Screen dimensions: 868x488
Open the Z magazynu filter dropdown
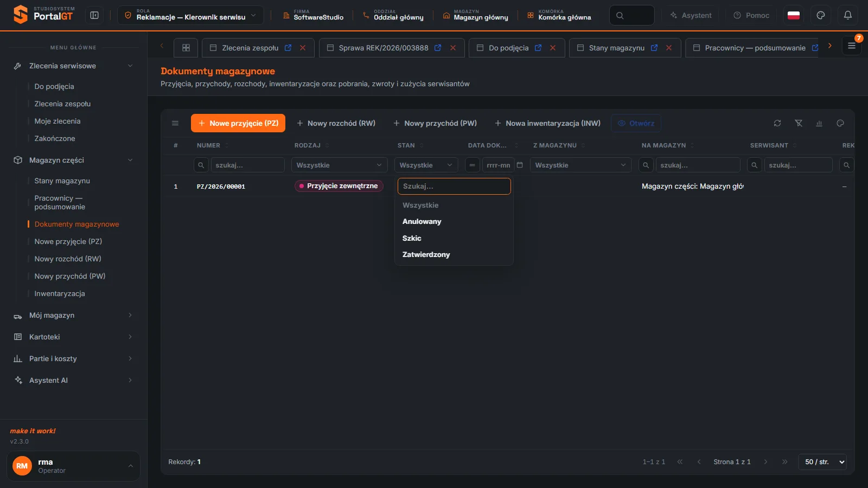coord(580,165)
